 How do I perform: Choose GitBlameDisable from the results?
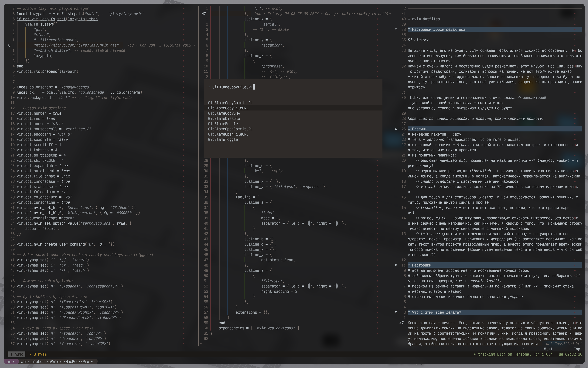(224, 119)
